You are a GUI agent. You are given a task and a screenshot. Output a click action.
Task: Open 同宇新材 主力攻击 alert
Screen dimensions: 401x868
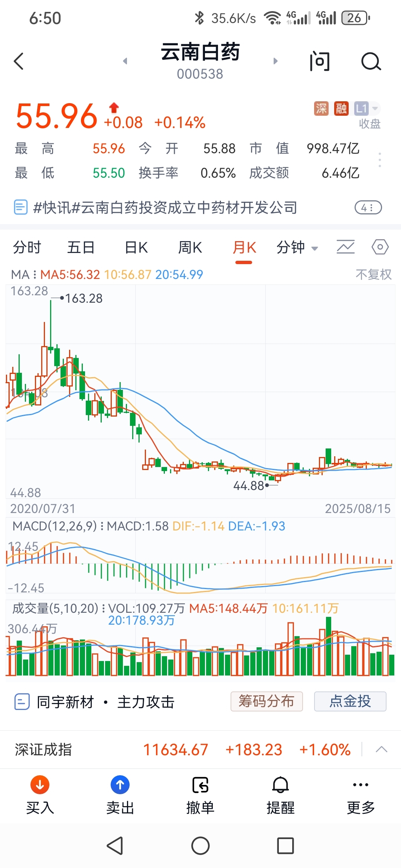click(x=105, y=702)
